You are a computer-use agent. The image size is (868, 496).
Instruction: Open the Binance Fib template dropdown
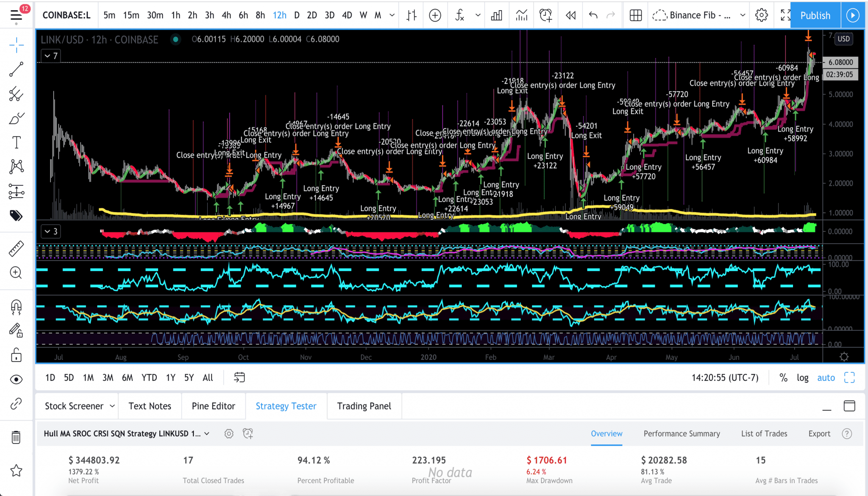pos(699,15)
